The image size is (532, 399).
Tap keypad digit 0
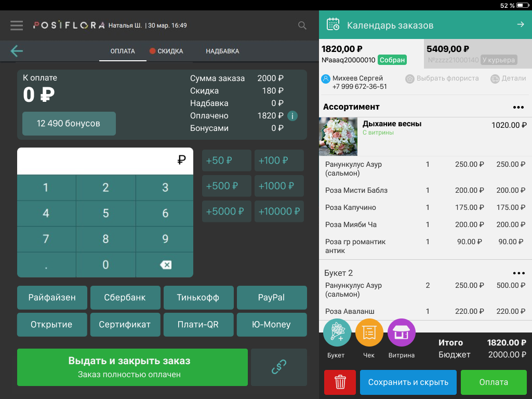pos(106,264)
